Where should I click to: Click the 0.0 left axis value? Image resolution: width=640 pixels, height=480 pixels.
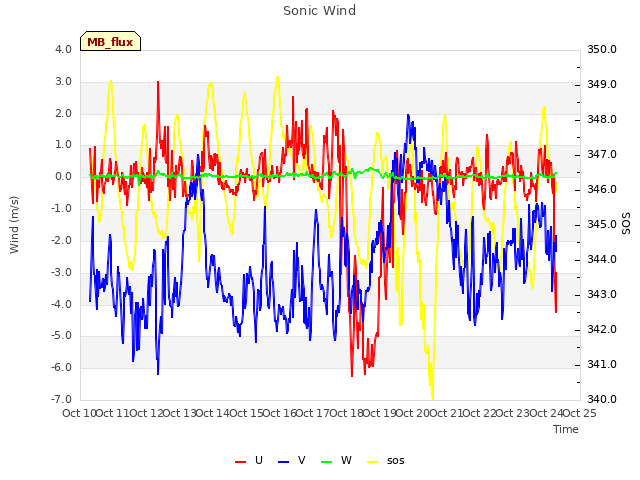(x=64, y=177)
